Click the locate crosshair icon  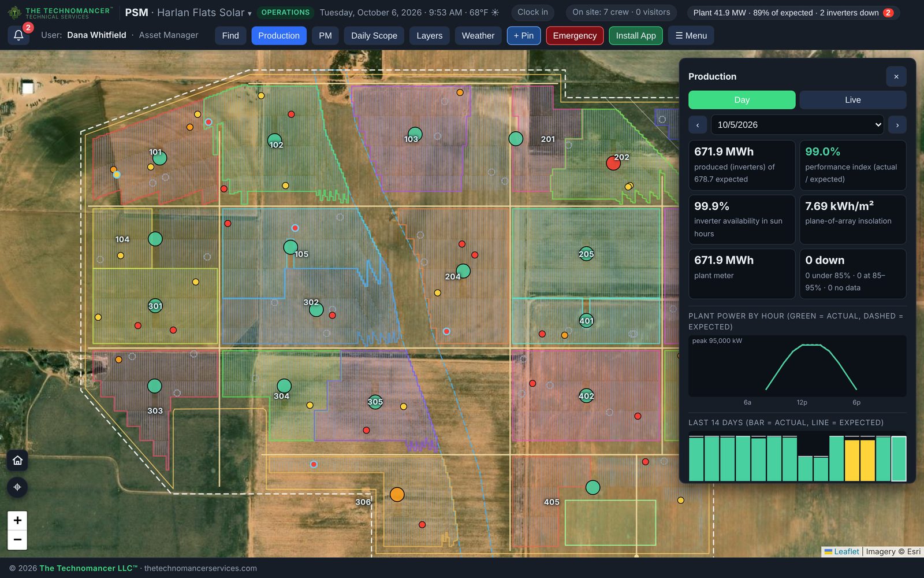17,487
